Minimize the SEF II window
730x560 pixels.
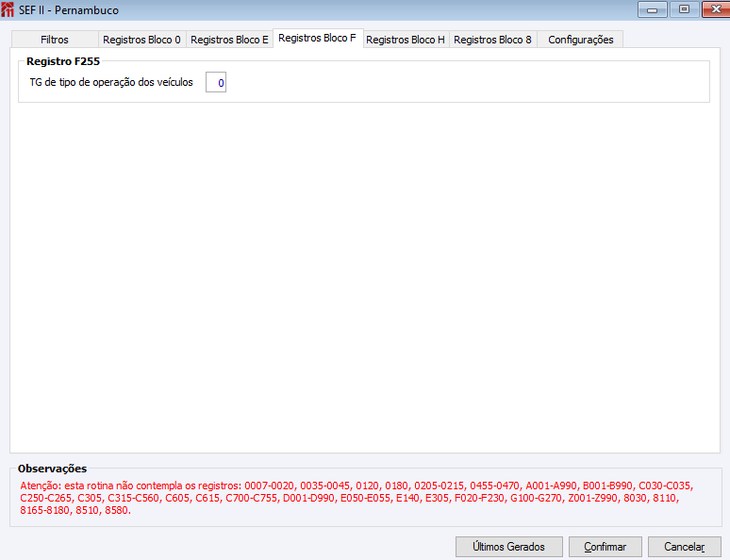tap(653, 9)
